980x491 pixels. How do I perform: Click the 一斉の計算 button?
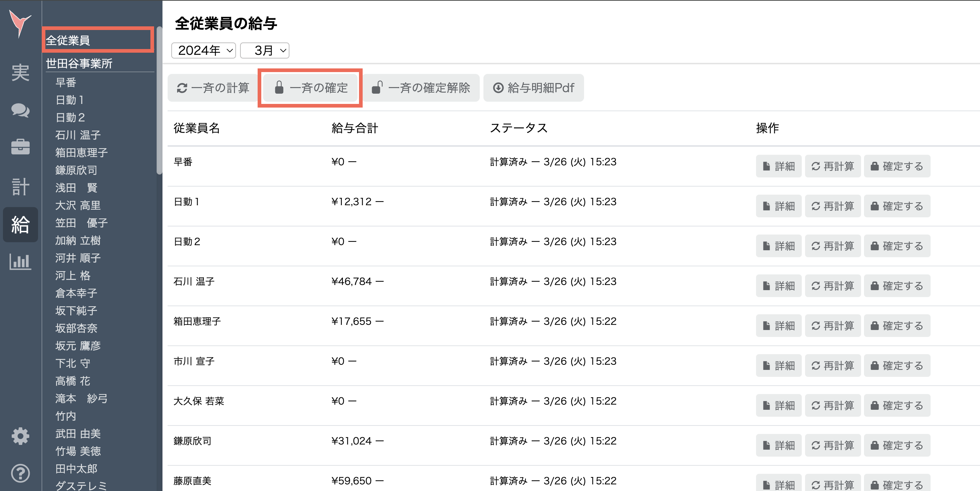[x=213, y=88]
